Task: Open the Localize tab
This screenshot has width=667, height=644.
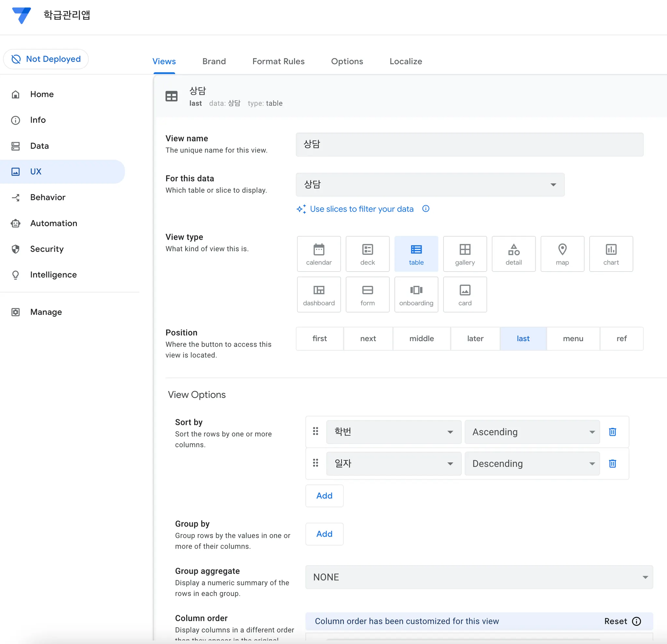Action: pyautogui.click(x=405, y=61)
